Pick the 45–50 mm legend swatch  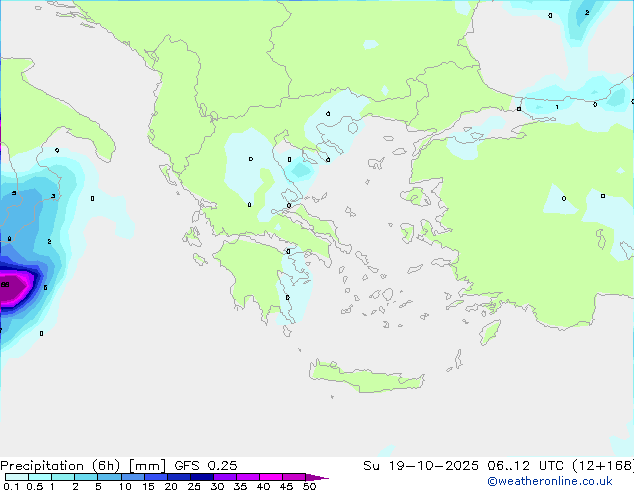point(294,477)
